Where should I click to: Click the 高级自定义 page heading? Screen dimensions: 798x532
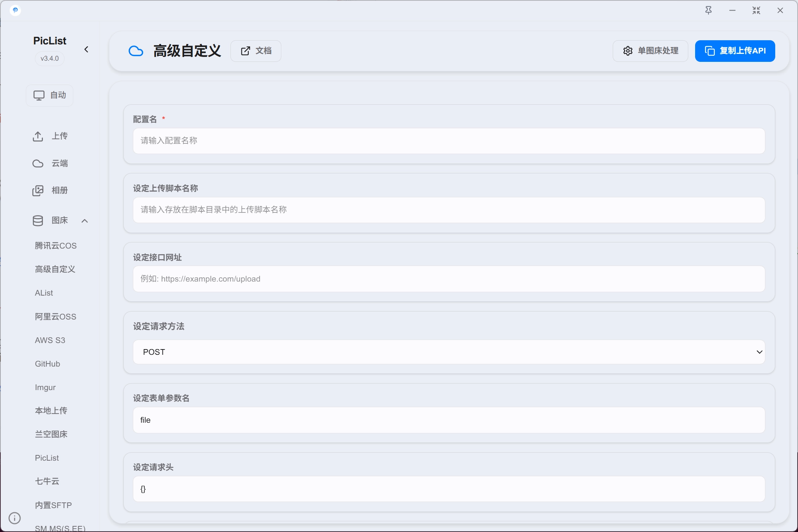tap(187, 51)
